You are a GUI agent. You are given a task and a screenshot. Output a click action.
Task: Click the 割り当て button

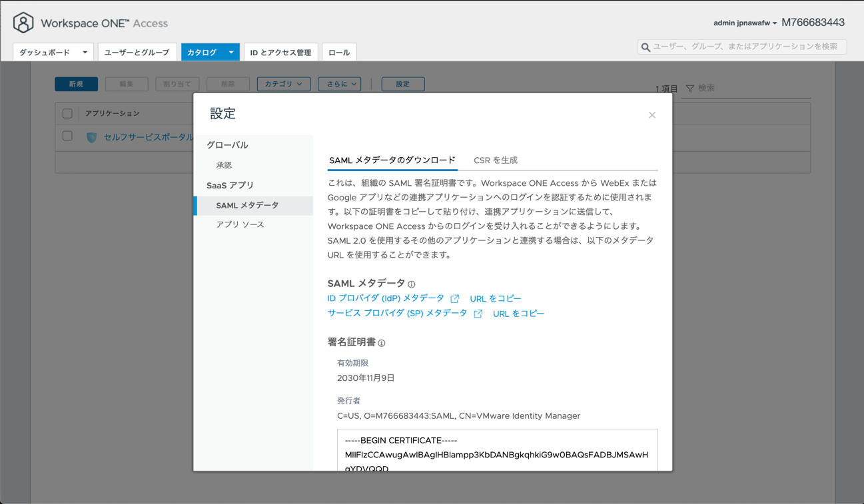click(x=177, y=84)
